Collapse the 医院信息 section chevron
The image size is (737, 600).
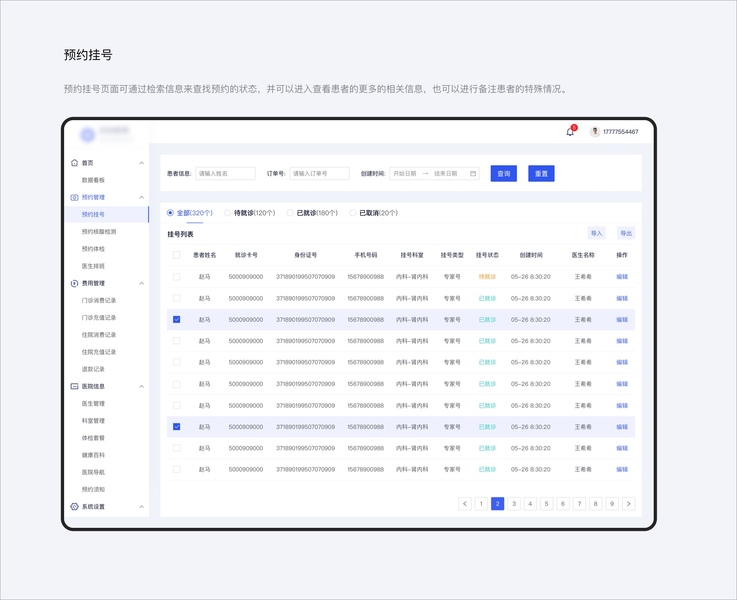click(141, 386)
